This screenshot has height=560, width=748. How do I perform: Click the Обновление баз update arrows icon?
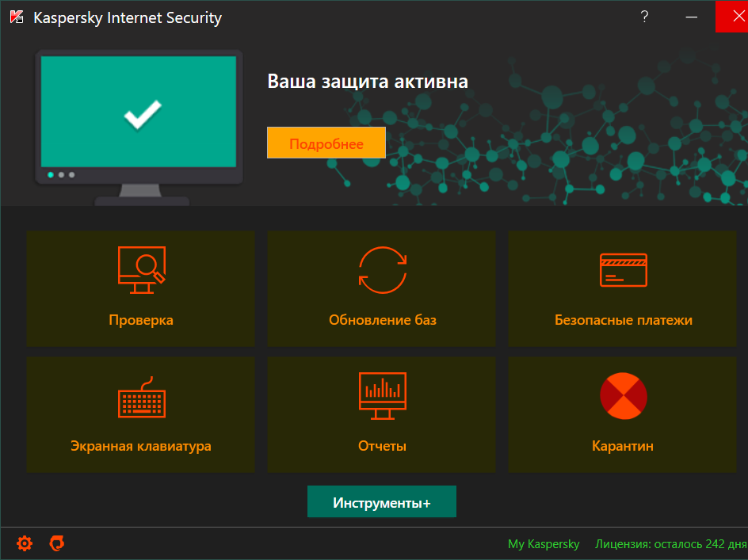click(382, 269)
